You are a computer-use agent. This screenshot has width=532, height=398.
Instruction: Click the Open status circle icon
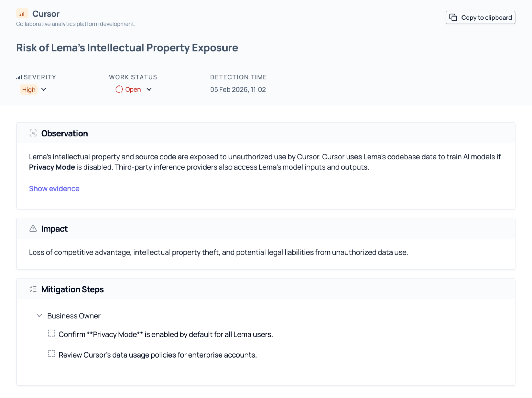(x=119, y=89)
